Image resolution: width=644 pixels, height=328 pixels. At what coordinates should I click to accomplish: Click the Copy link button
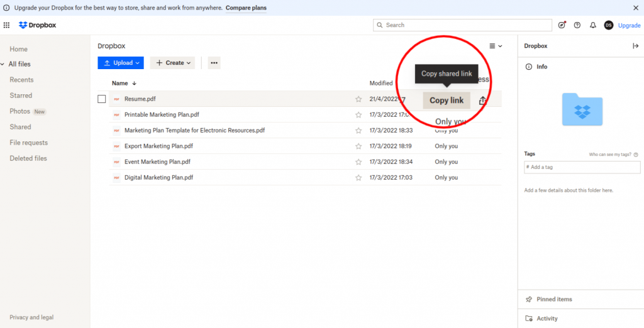(446, 101)
